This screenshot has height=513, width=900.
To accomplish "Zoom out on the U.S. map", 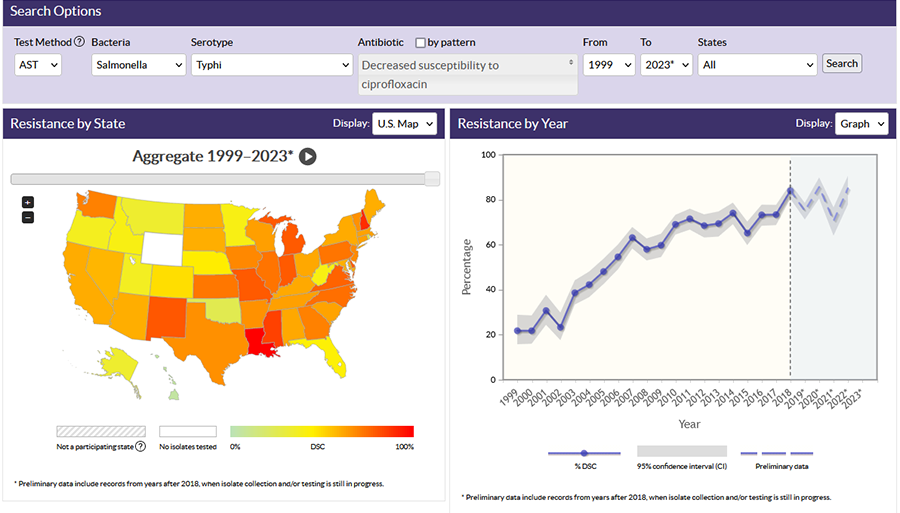I will (x=28, y=217).
